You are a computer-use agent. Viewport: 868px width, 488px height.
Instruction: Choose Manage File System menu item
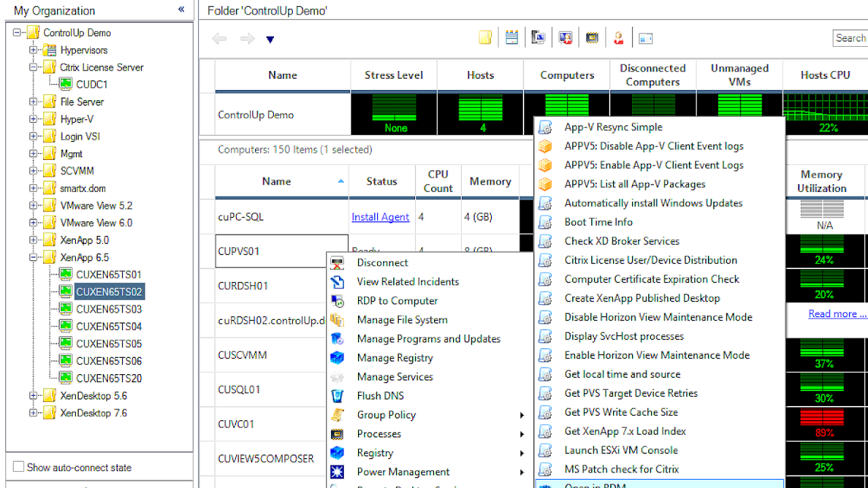[402, 320]
